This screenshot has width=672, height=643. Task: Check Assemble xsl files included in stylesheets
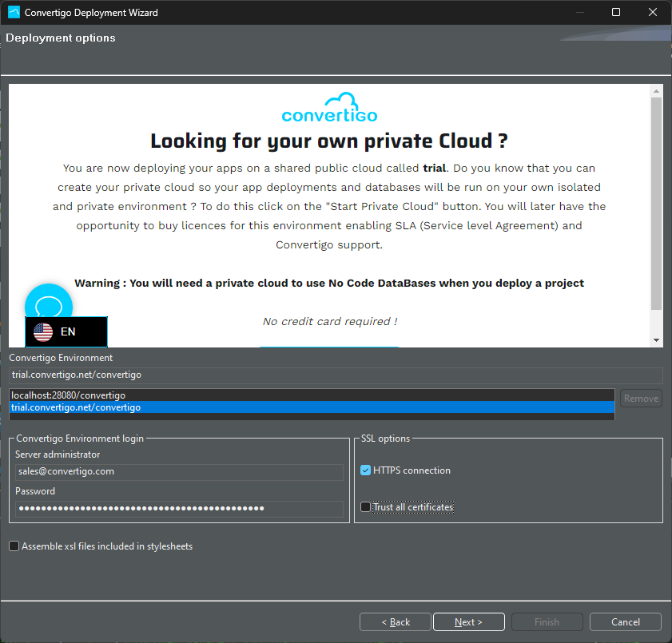[14, 546]
